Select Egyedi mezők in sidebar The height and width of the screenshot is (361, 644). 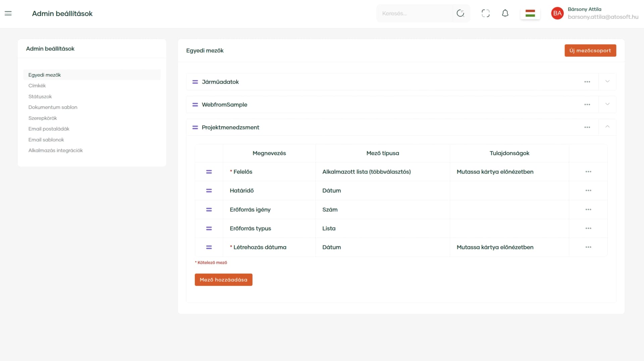point(92,75)
